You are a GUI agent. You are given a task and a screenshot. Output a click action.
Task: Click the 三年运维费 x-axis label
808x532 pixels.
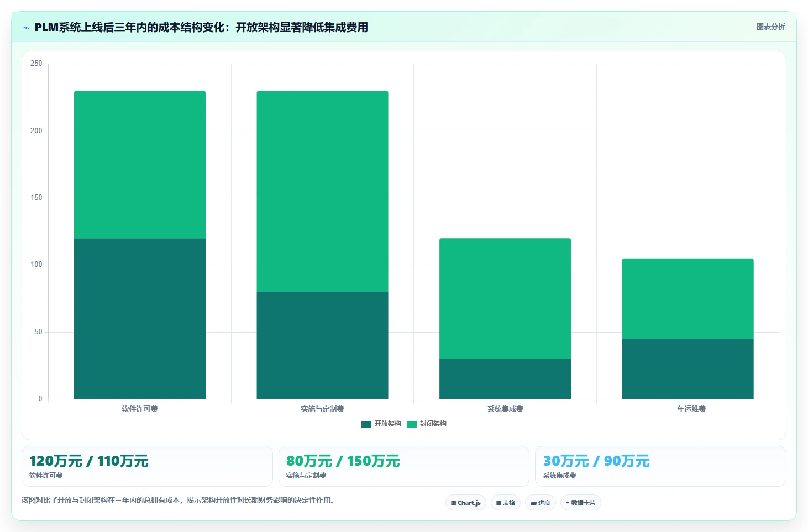688,409
